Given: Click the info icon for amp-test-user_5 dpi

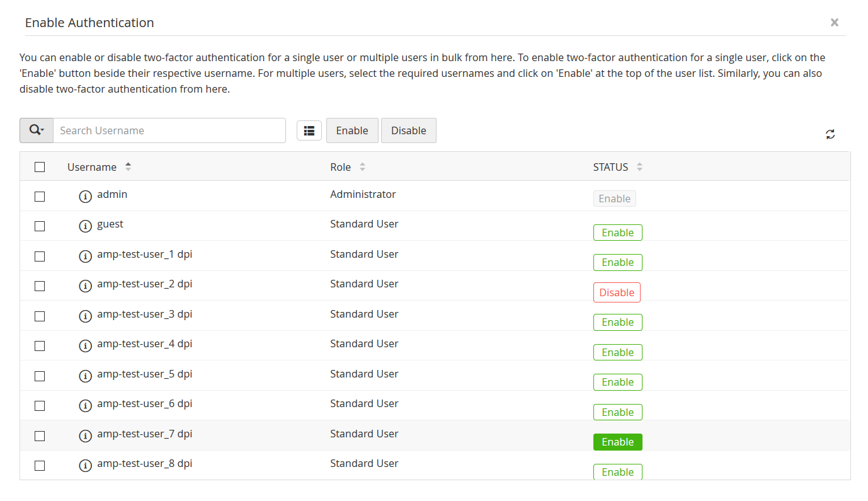Looking at the screenshot, I should coord(86,376).
